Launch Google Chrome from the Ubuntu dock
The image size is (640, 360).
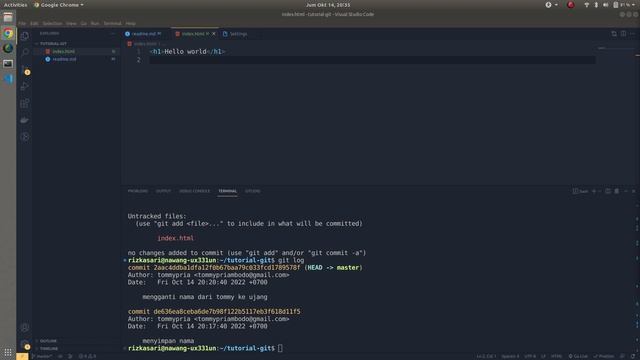pyautogui.click(x=8, y=33)
